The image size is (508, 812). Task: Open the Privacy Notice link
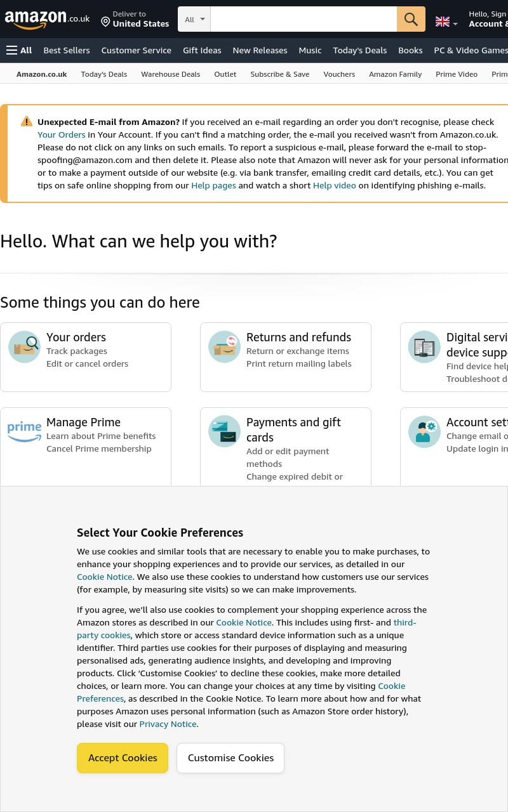[x=168, y=724]
